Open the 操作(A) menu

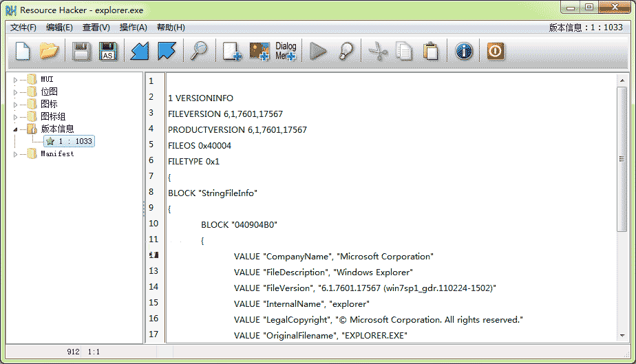coord(133,28)
